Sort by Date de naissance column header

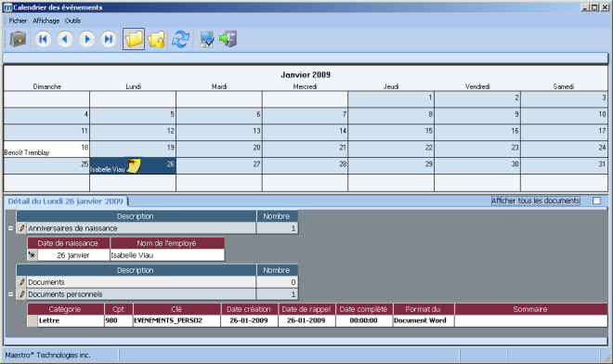click(68, 243)
